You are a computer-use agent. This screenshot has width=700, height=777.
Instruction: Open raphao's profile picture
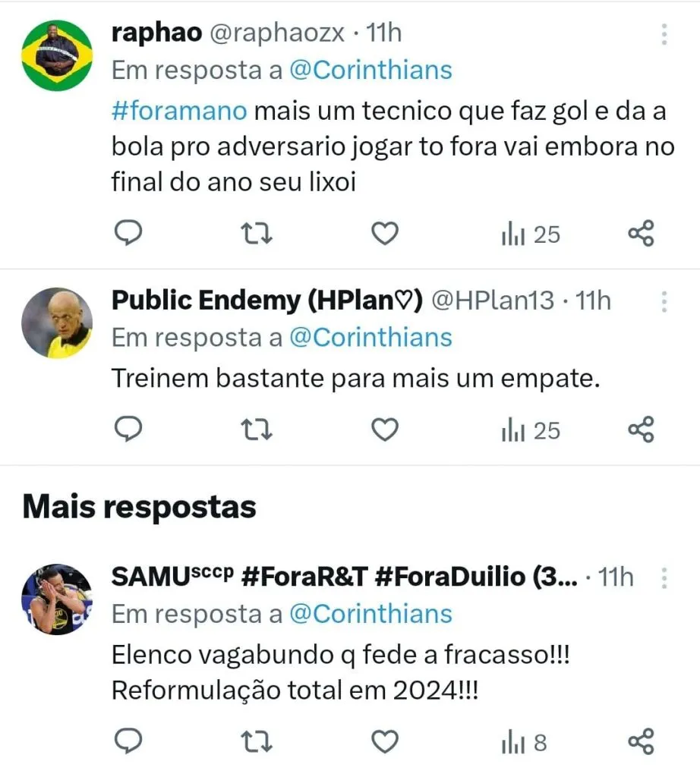tap(57, 55)
